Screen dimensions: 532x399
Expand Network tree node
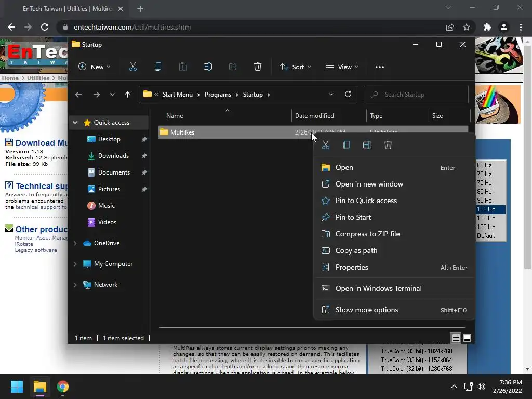(75, 285)
